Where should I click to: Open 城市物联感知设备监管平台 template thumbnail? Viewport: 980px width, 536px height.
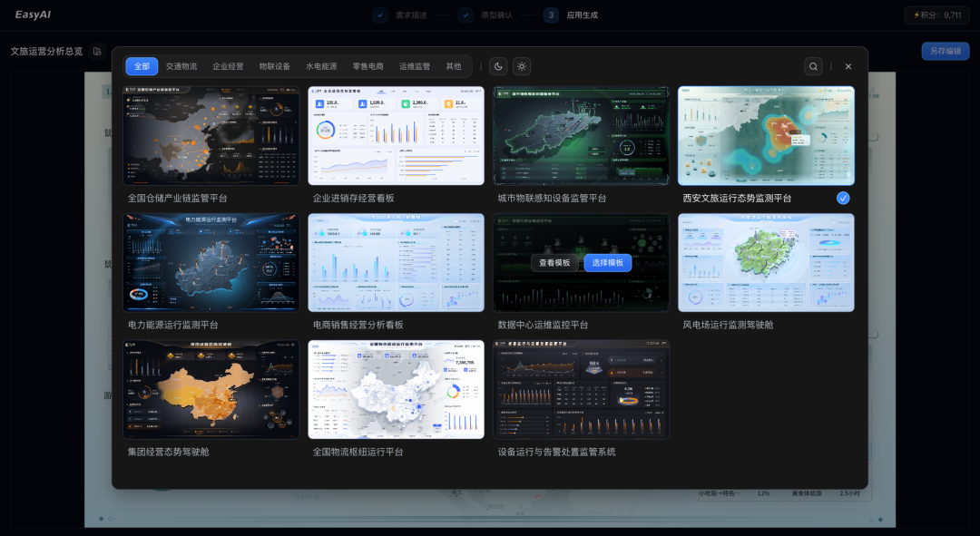coord(582,135)
